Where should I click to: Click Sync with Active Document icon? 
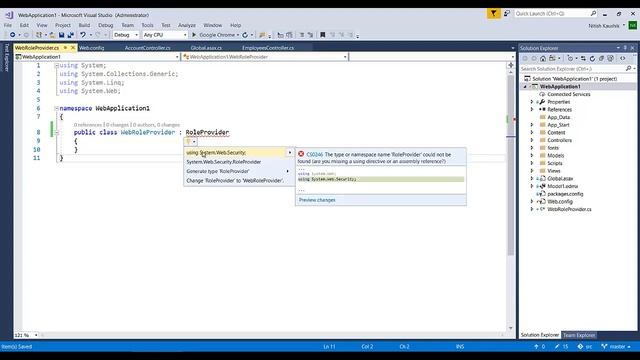[583, 58]
